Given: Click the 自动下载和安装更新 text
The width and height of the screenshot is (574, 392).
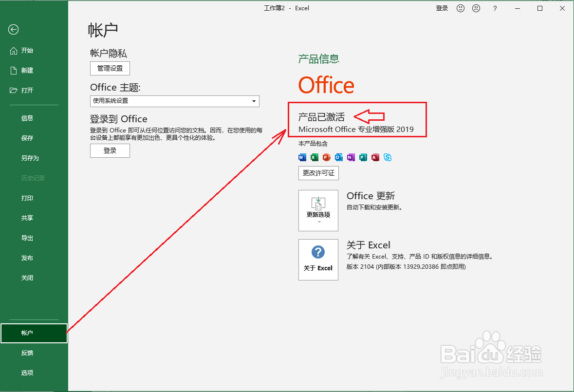Looking at the screenshot, I should [x=374, y=207].
